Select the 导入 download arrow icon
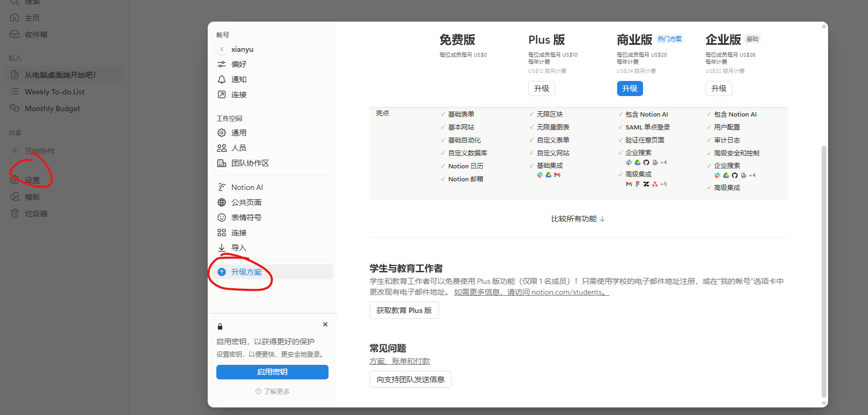 (222, 248)
